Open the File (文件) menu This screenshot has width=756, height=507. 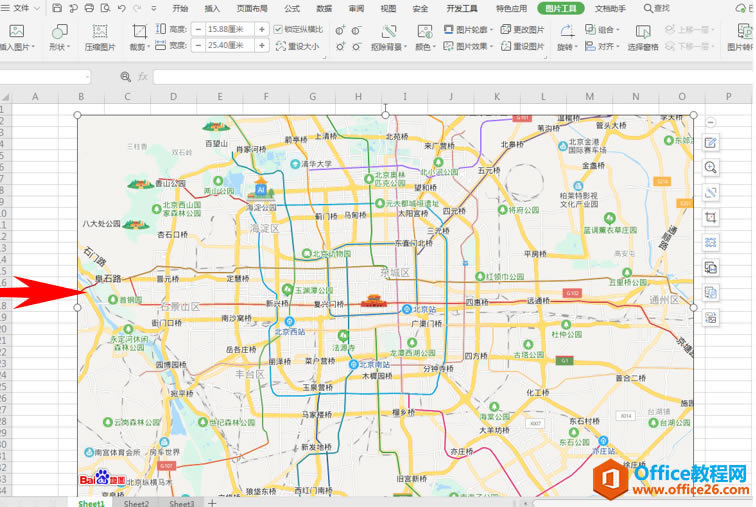click(x=21, y=8)
